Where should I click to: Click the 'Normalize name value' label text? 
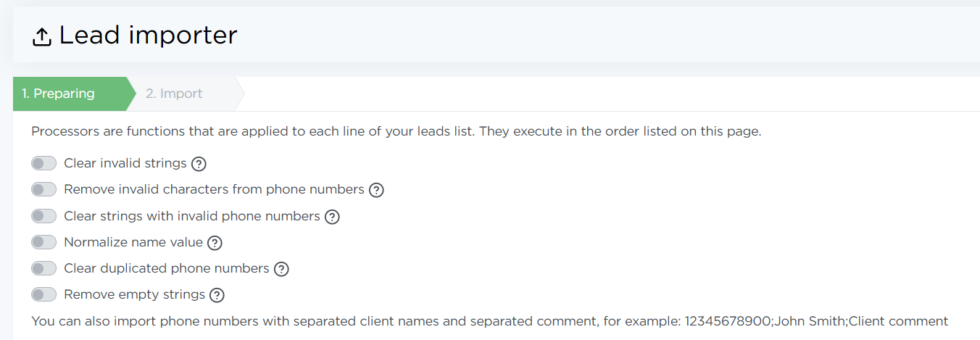pos(133,242)
